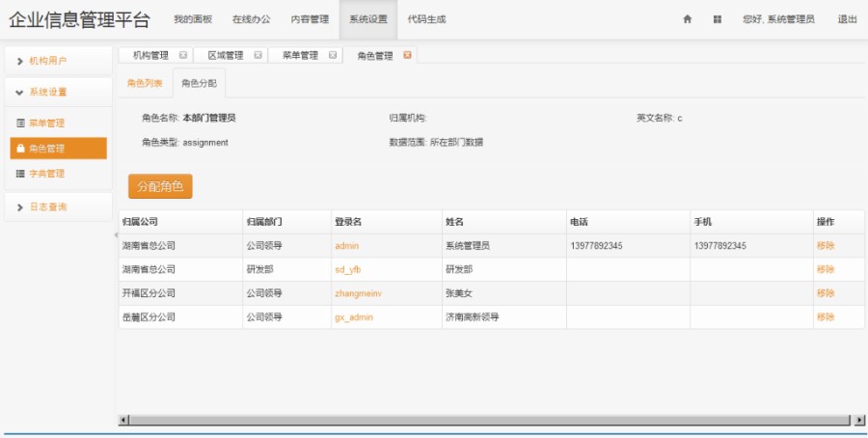868x438 pixels.
Task: Switch to the 机构管理 page tab
Action: (150, 55)
